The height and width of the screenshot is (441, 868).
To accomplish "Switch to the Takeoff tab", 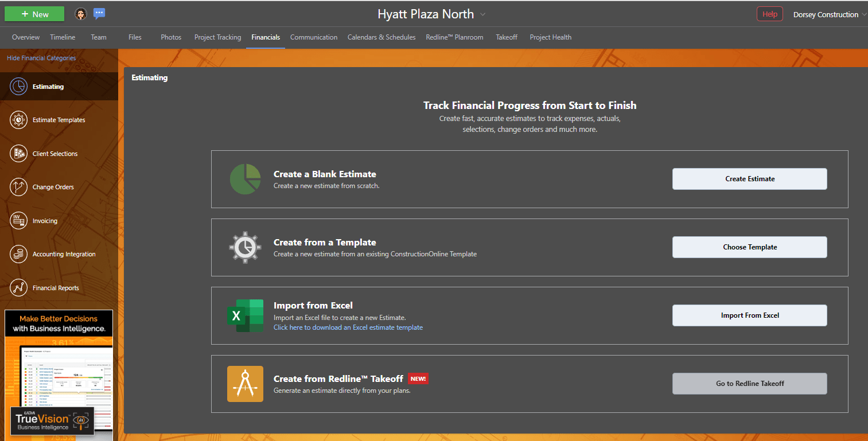I will [507, 37].
